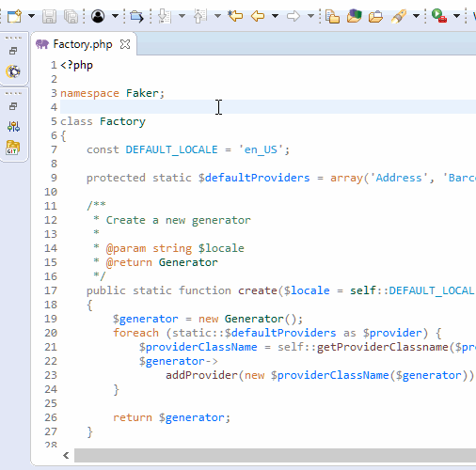Screen dimensions: 476x470
Task: Click '$providerClassName' on line 21
Action: [198, 347]
